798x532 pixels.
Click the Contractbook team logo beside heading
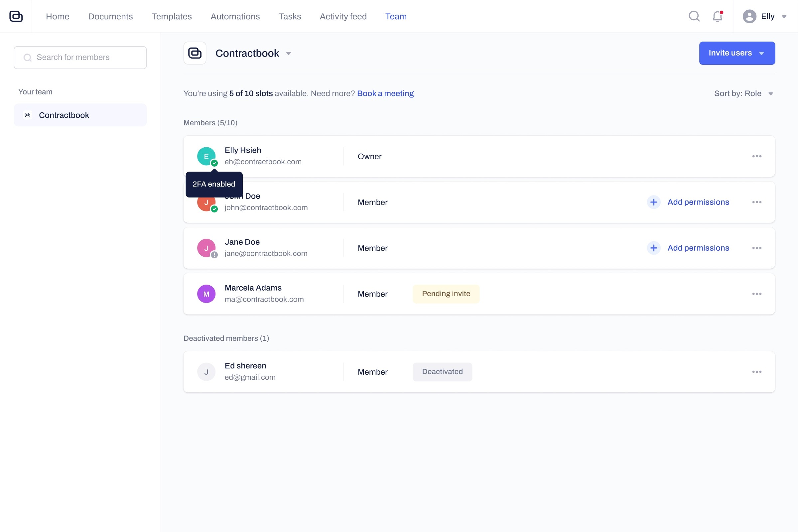(x=195, y=53)
